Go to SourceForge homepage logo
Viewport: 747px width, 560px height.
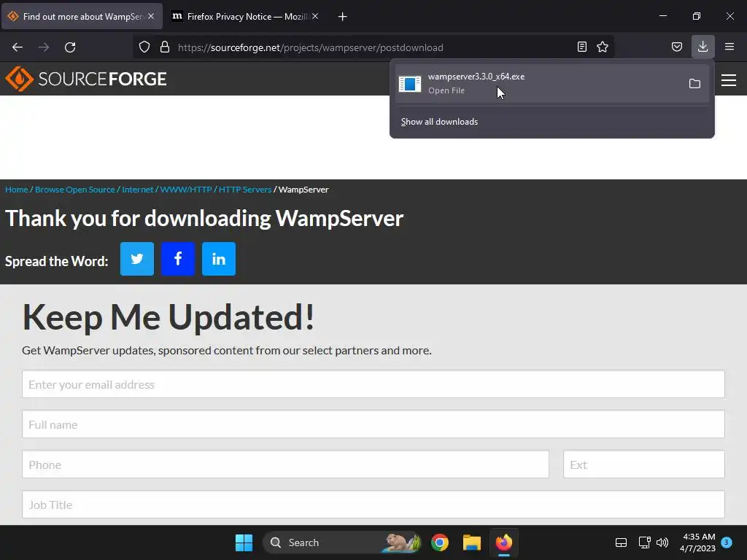(x=86, y=79)
